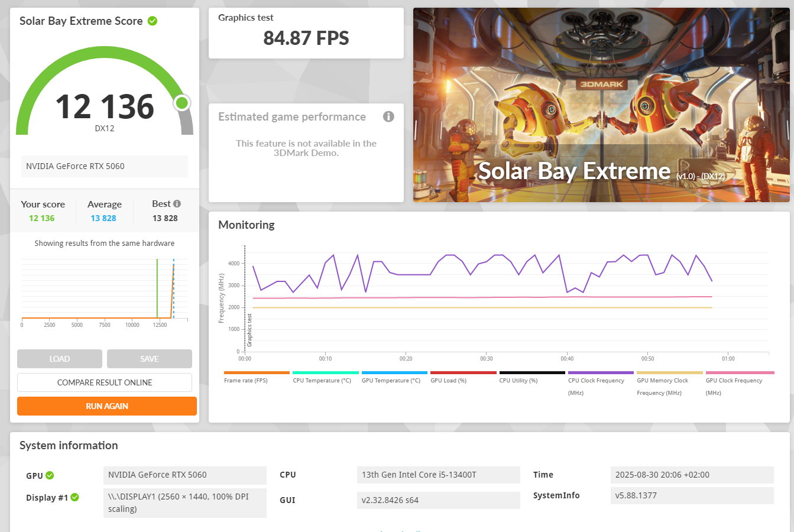
Task: Select the SystemInfo version v5.88.1377
Action: point(692,495)
